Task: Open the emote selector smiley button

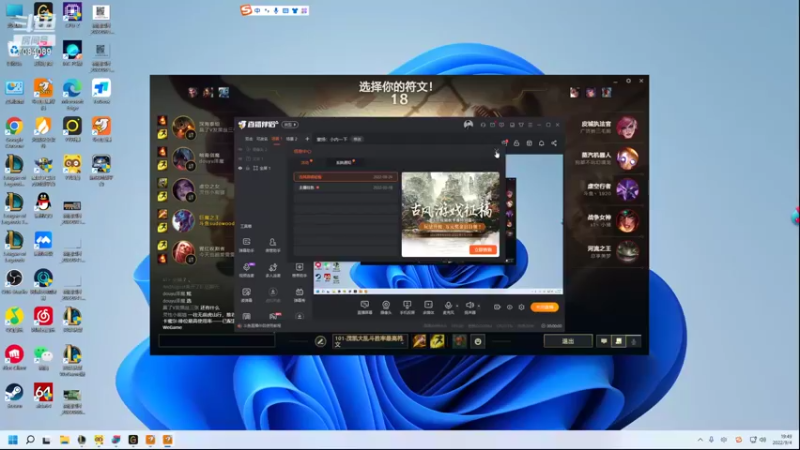Action: coord(478,341)
